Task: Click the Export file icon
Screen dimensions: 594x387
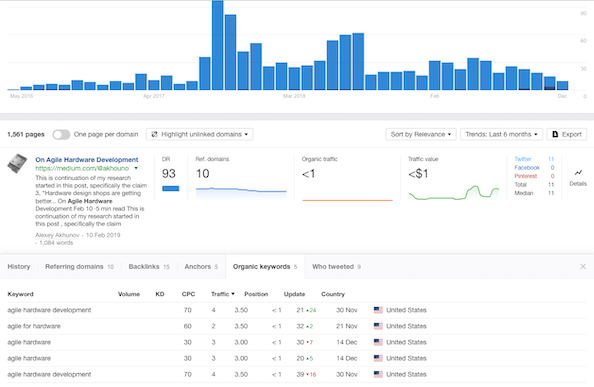Action: 555,134
